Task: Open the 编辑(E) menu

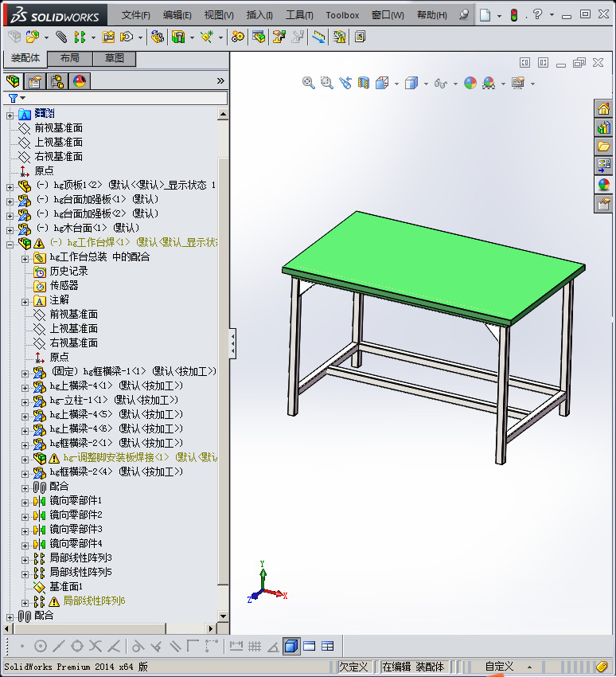Action: tap(177, 15)
